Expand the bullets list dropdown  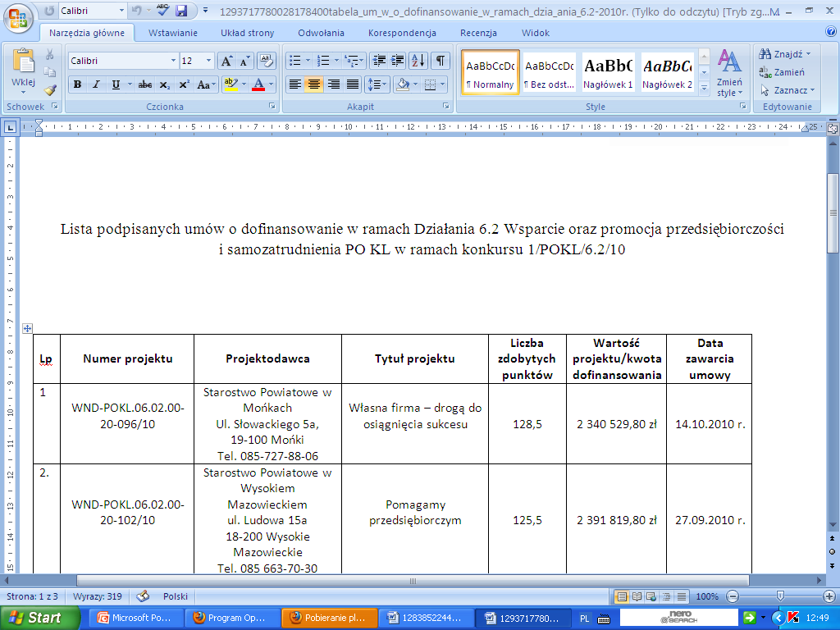(308, 61)
